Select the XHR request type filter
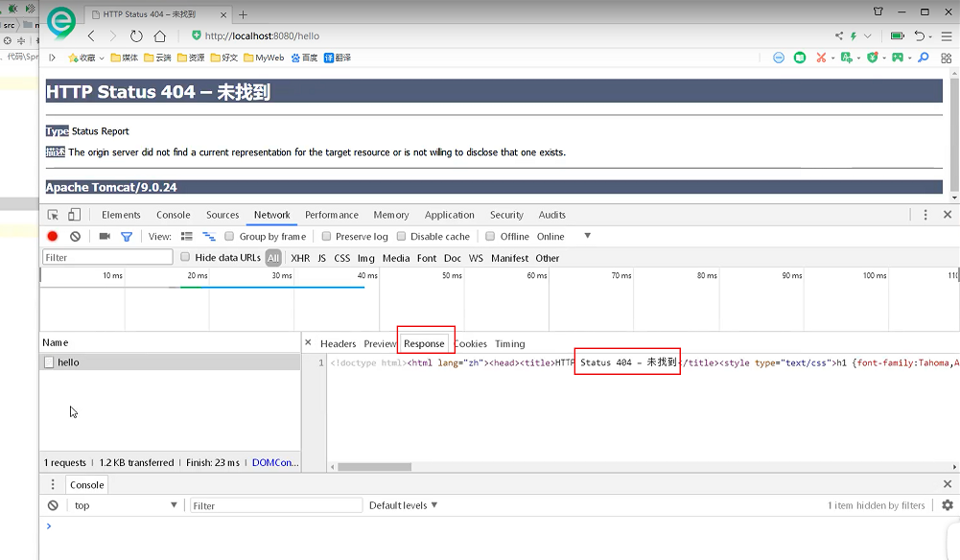The height and width of the screenshot is (560, 960). [x=300, y=258]
